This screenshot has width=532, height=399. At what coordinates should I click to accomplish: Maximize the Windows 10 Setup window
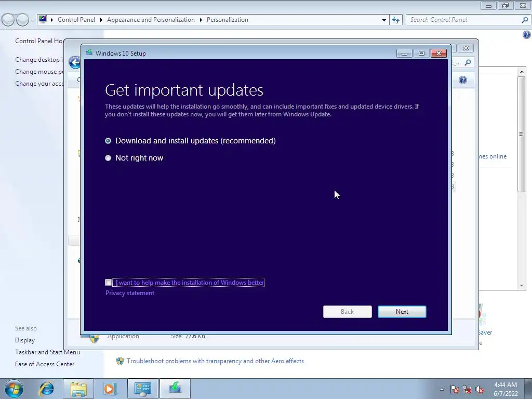point(421,54)
